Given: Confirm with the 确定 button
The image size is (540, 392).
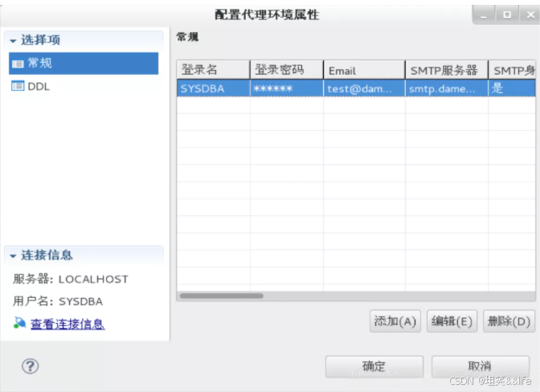Looking at the screenshot, I should coord(374,366).
